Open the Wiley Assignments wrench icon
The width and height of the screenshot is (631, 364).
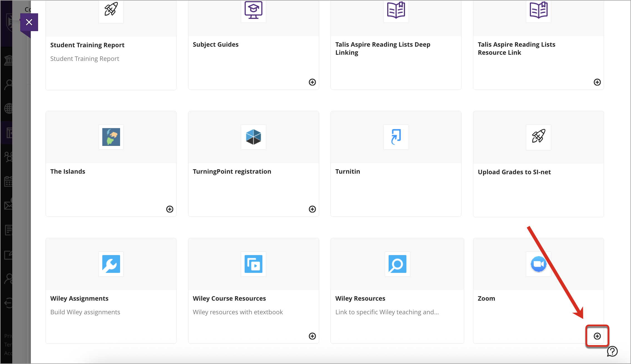point(111,264)
